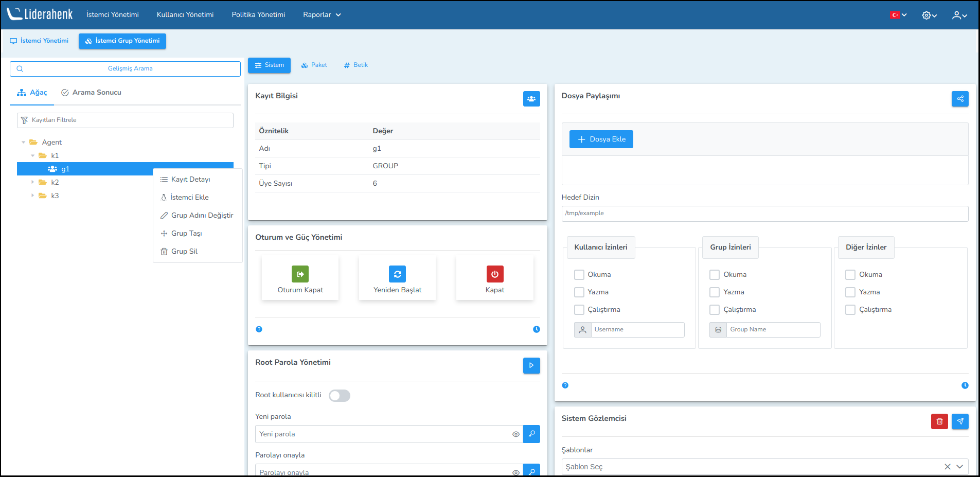The height and width of the screenshot is (477, 980).
Task: Click the group members icon in Kayıt Bilgisi
Action: 531,99
